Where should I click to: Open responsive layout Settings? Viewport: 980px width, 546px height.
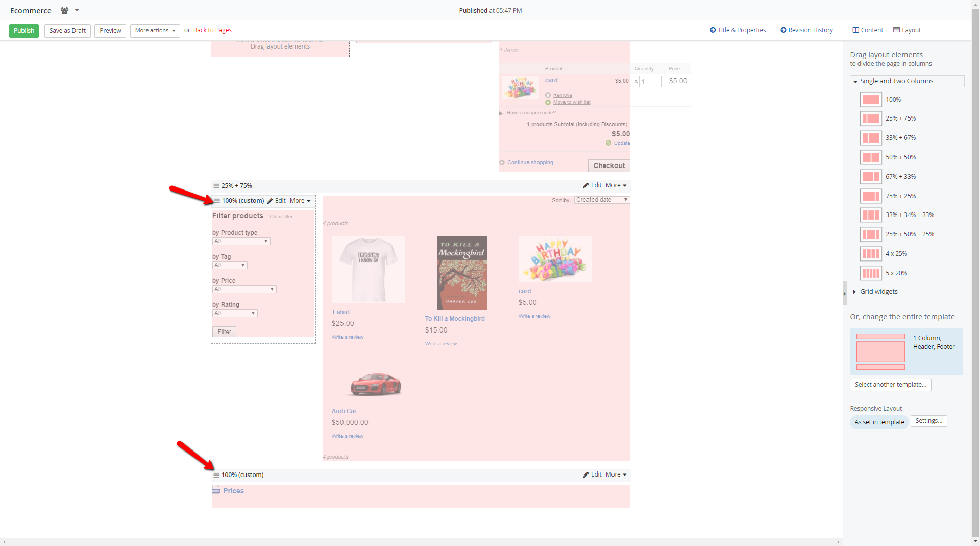coord(929,421)
